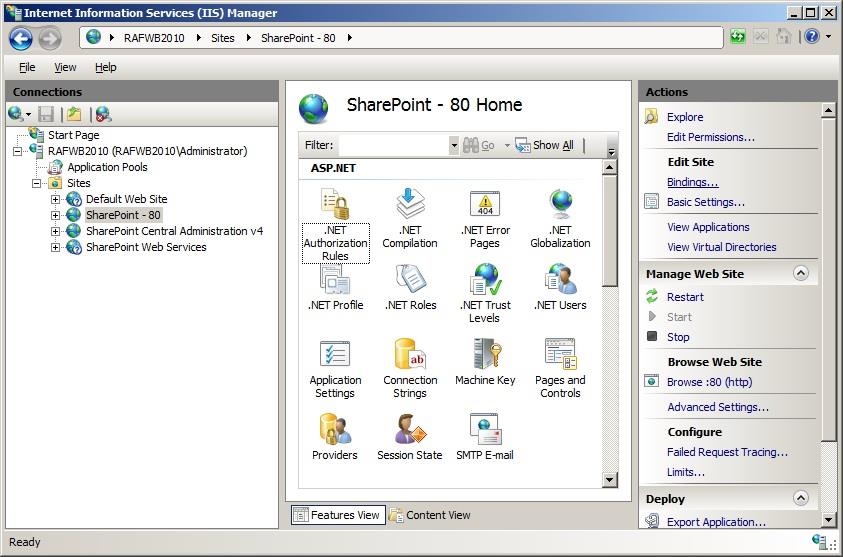This screenshot has width=843, height=557.
Task: Collapse the Sites tree node
Action: [36, 183]
